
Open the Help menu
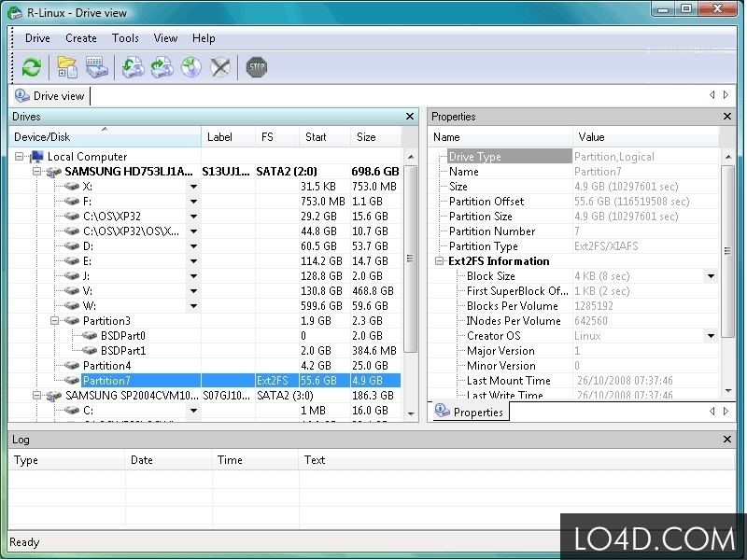point(204,38)
